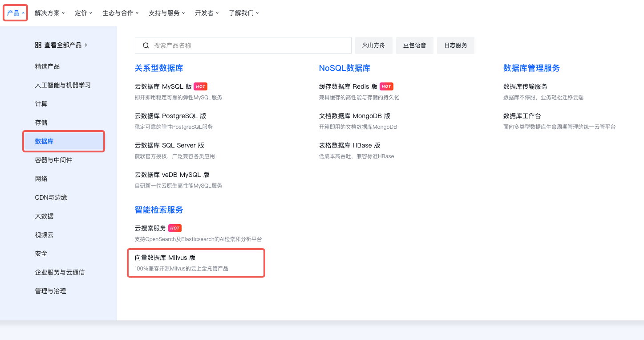Expand the 解决方案 dropdown

coord(50,13)
